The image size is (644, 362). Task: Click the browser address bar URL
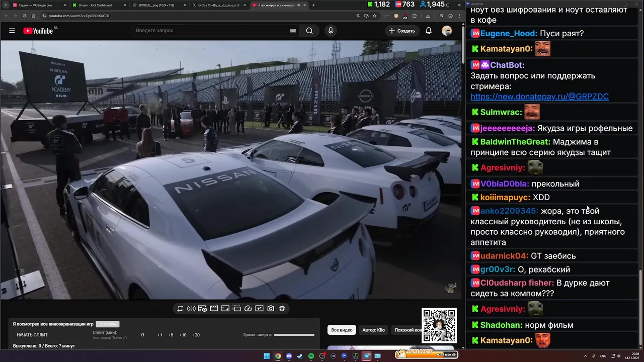point(79,16)
